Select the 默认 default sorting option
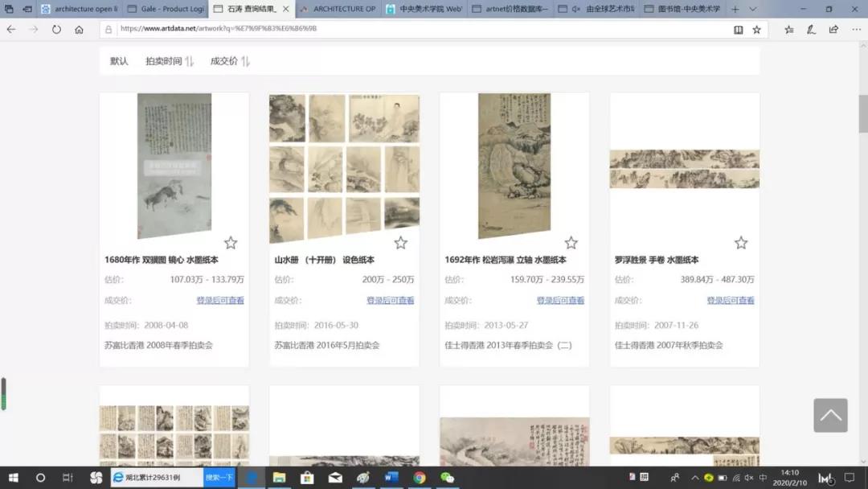The image size is (868, 489). pos(119,61)
